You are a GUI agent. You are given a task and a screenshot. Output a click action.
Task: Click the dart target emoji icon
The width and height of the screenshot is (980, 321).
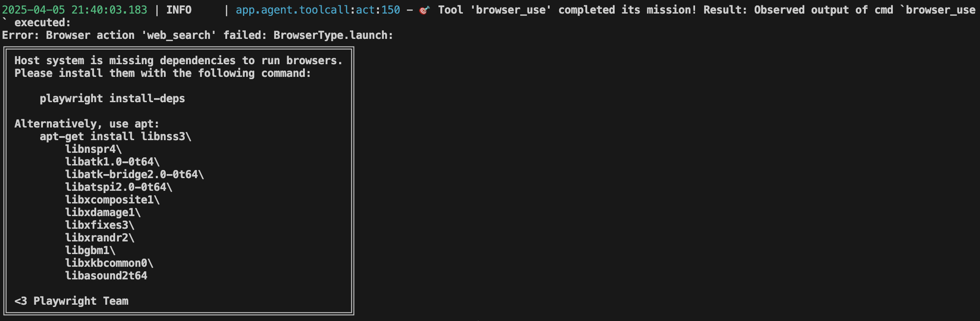pos(425,10)
